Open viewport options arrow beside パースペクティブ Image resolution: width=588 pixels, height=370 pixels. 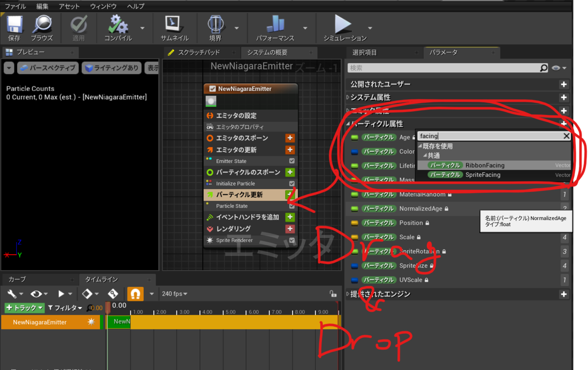(x=9, y=68)
